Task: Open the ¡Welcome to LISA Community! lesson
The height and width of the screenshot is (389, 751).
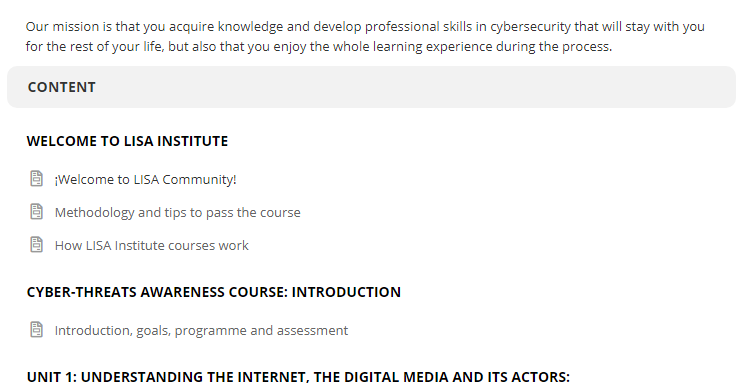Action: pos(145,180)
